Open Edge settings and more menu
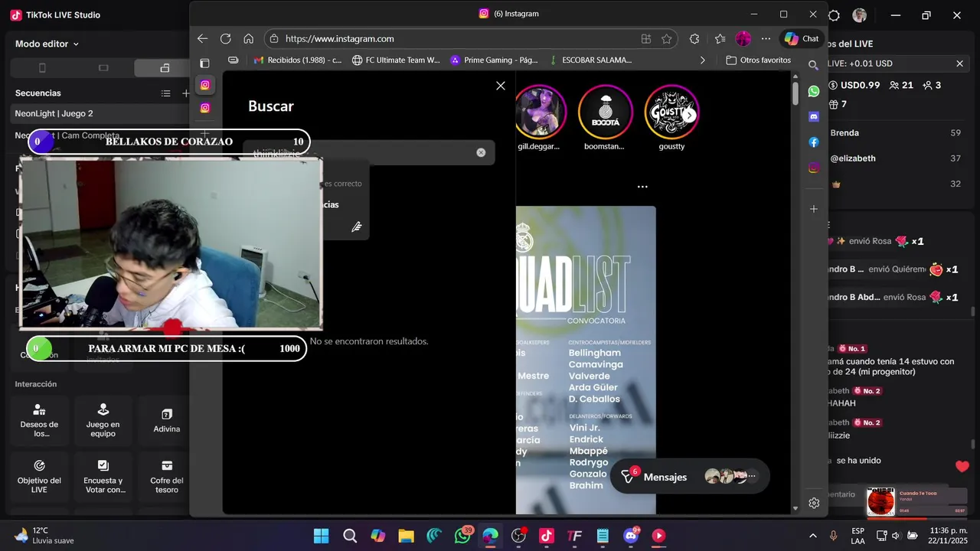980x551 pixels. [766, 39]
